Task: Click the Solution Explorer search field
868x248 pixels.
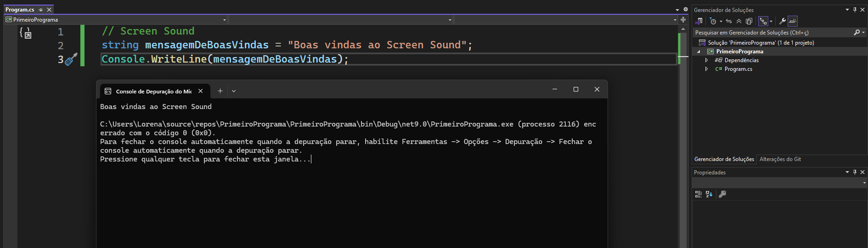Action: click(772, 33)
